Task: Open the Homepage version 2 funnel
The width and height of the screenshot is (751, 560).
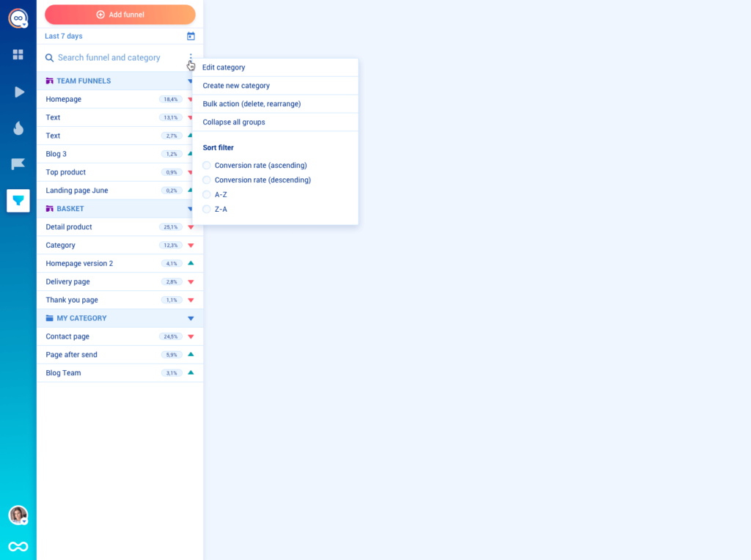Action: (120, 264)
